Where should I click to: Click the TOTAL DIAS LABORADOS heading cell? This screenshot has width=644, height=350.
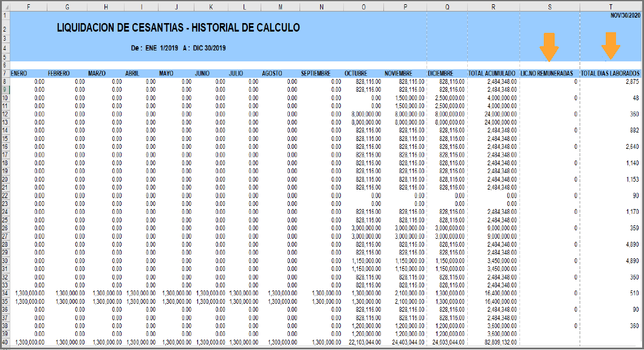pyautogui.click(x=611, y=74)
